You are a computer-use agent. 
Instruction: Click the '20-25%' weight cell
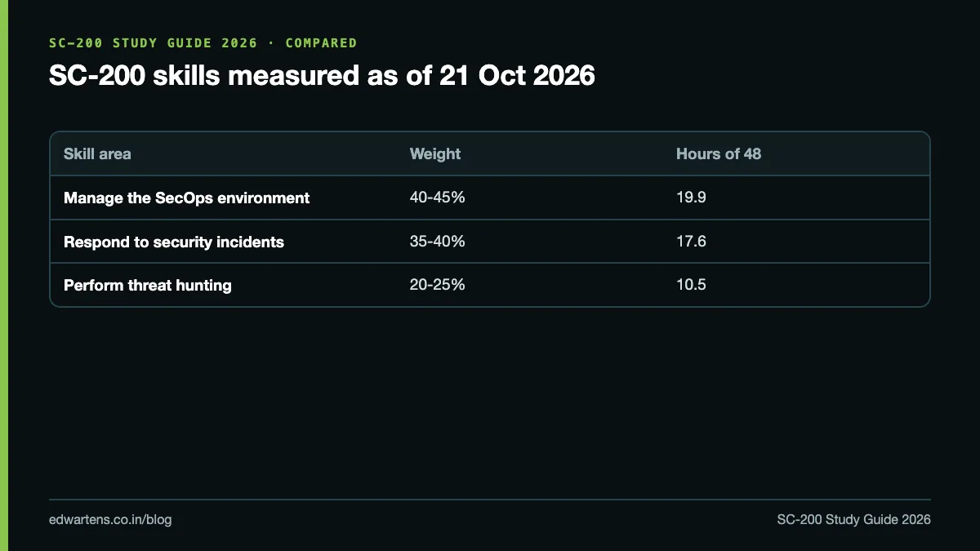(x=438, y=285)
